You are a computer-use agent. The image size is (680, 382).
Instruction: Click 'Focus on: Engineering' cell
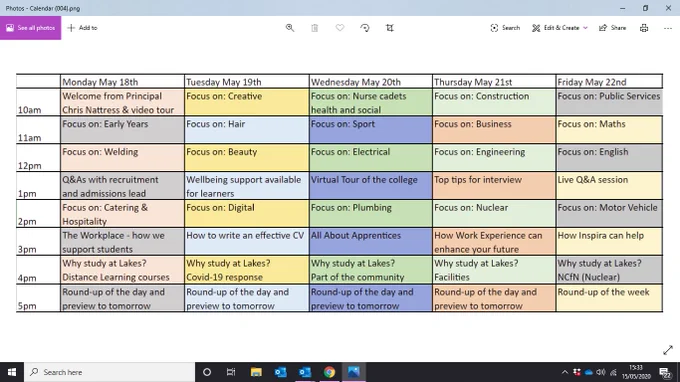[494, 158]
